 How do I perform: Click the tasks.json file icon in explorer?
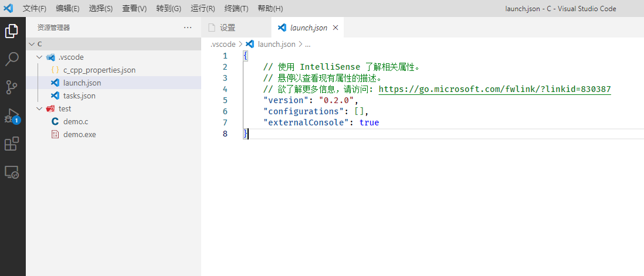pyautogui.click(x=55, y=96)
